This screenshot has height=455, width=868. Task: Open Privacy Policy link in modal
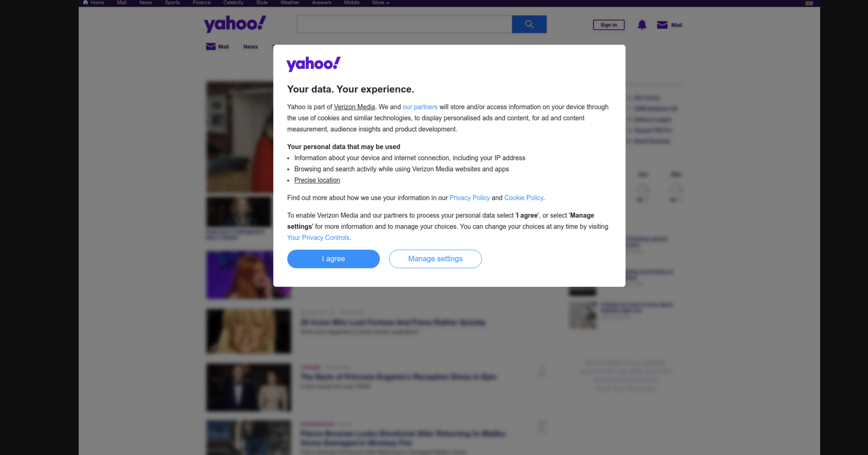469,197
